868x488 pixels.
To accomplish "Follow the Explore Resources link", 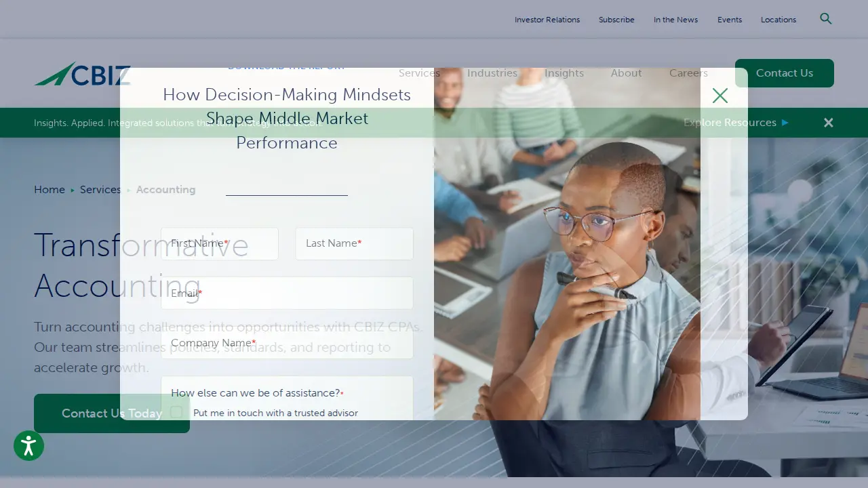I will coord(736,123).
